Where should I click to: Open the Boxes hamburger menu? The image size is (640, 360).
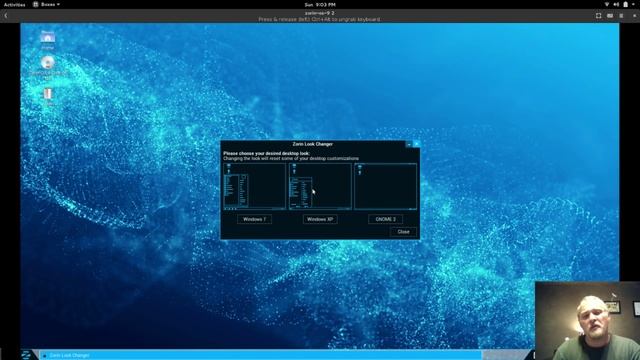pyautogui.click(x=621, y=16)
